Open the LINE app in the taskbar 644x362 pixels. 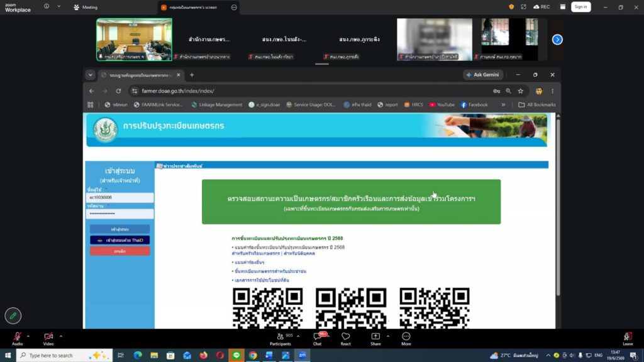click(x=236, y=356)
